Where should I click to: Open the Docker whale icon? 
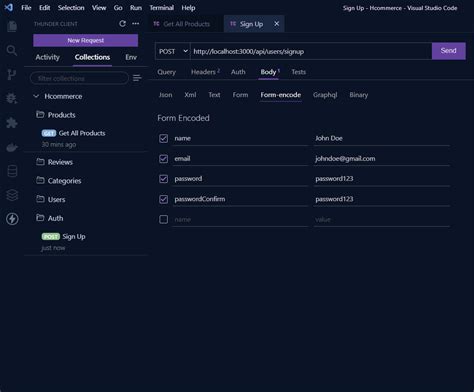pos(12,147)
